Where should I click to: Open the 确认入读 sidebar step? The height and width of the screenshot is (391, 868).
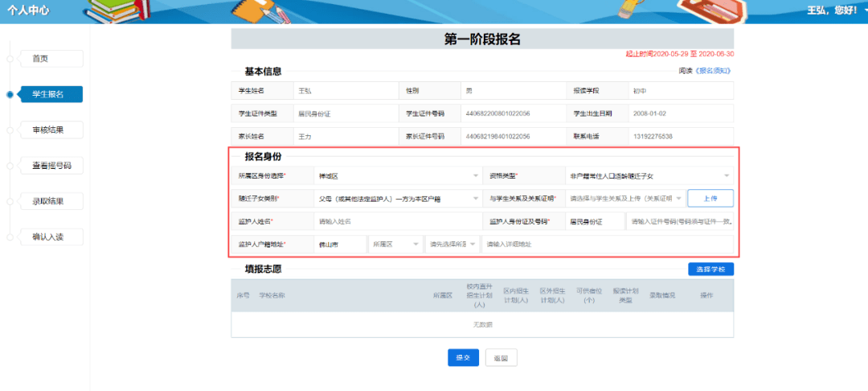51,237
